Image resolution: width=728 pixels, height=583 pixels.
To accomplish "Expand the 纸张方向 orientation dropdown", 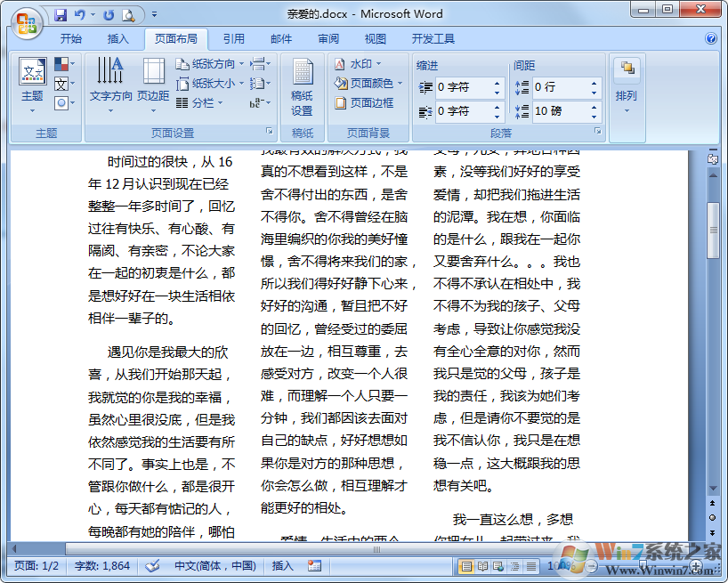I will tap(211, 64).
